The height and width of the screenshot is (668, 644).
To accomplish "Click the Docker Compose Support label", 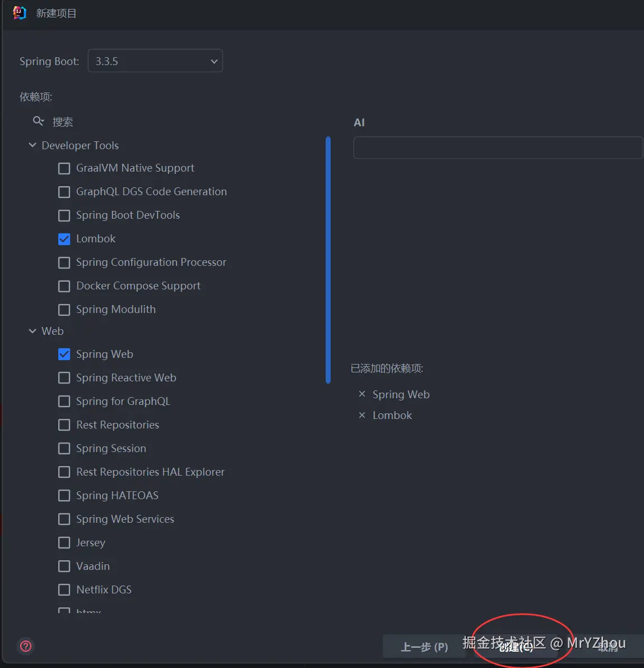I will coord(138,286).
